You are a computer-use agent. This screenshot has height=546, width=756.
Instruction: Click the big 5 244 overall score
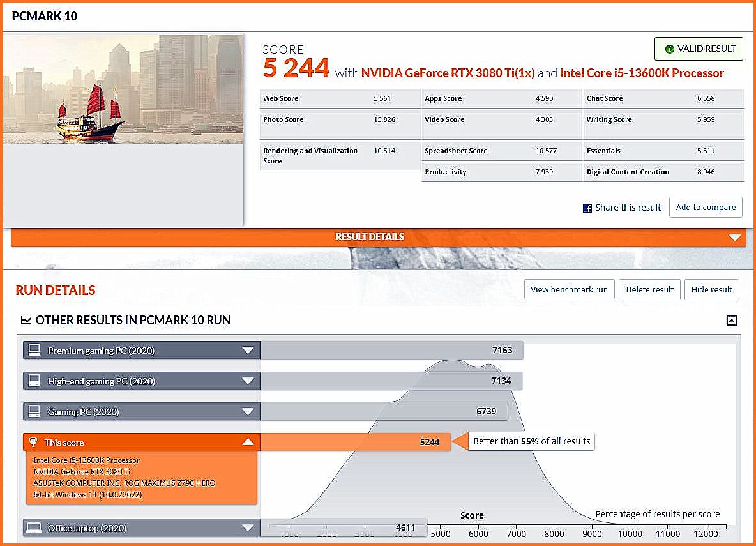296,68
